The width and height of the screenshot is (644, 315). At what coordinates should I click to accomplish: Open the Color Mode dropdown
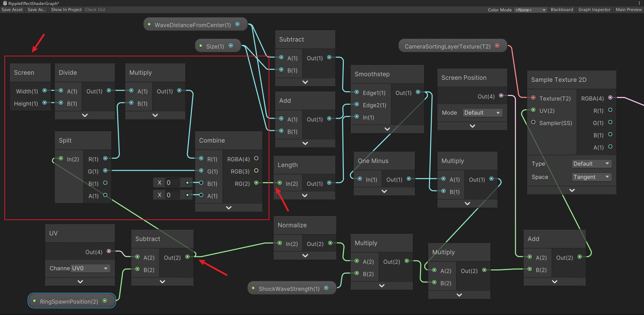[x=531, y=10]
